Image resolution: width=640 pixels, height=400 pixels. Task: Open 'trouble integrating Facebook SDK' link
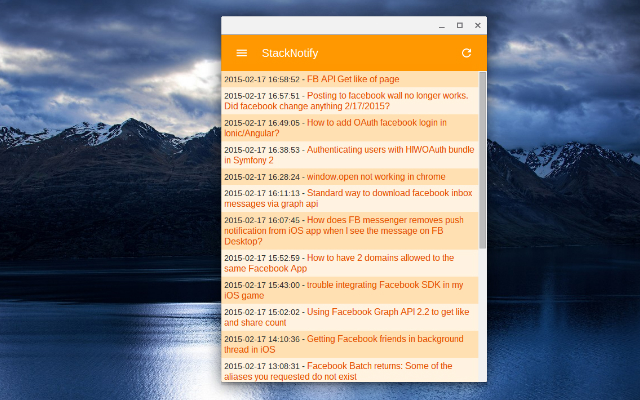tap(344, 290)
